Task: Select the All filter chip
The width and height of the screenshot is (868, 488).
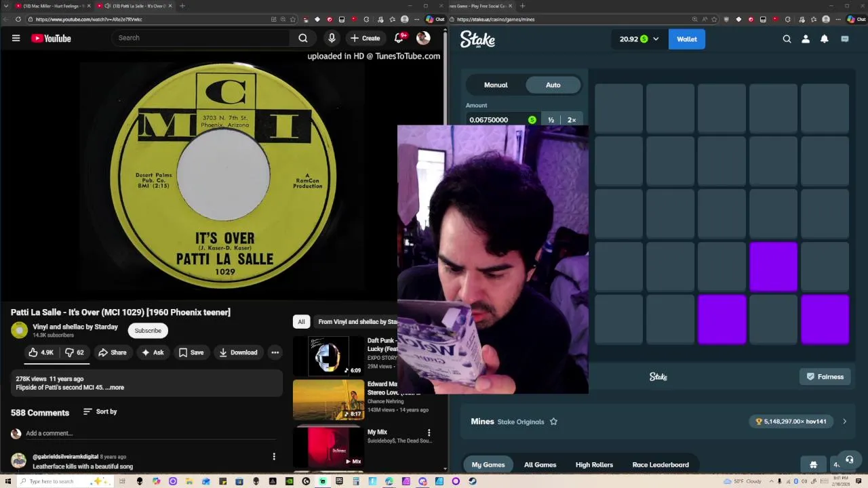Action: coord(301,322)
